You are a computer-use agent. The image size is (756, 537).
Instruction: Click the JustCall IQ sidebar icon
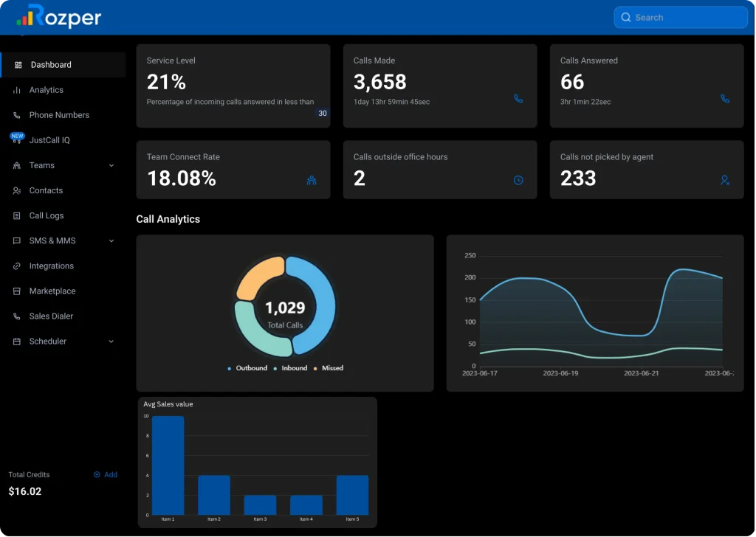[17, 139]
